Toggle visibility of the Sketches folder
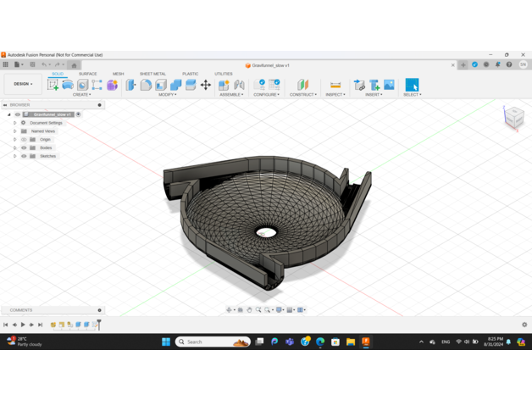 pyautogui.click(x=24, y=156)
